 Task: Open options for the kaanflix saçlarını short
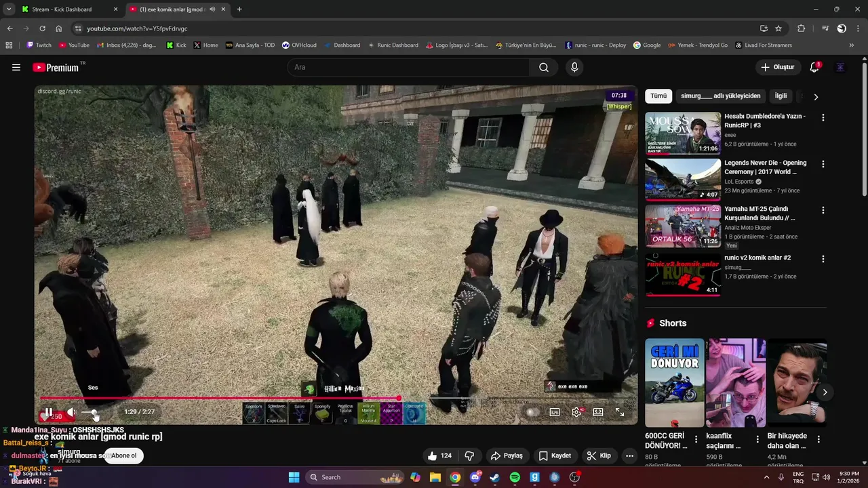coord(757,439)
